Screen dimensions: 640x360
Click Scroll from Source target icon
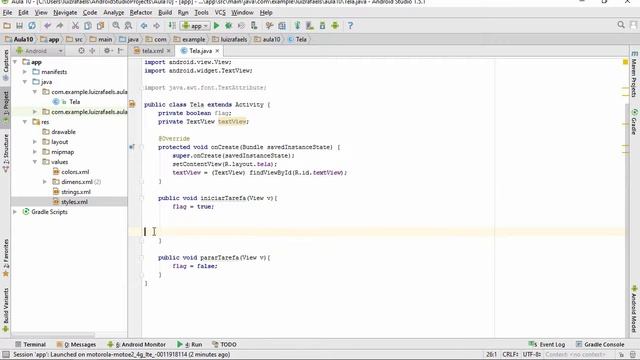click(x=81, y=51)
